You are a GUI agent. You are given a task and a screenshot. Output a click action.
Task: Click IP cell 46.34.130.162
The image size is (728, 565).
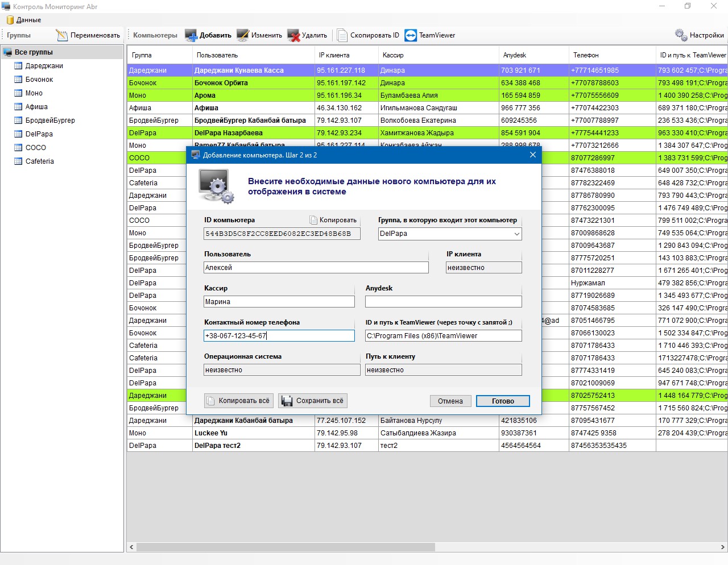pyautogui.click(x=346, y=108)
